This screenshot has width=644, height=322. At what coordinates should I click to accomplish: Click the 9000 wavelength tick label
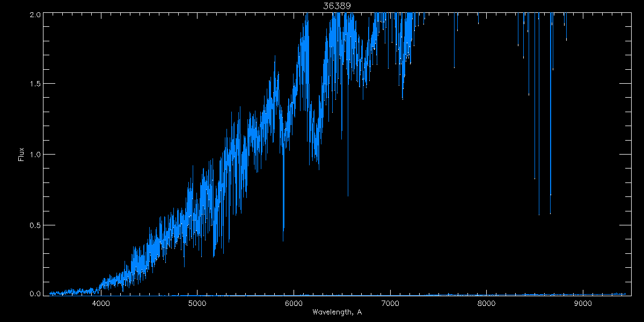point(583,304)
